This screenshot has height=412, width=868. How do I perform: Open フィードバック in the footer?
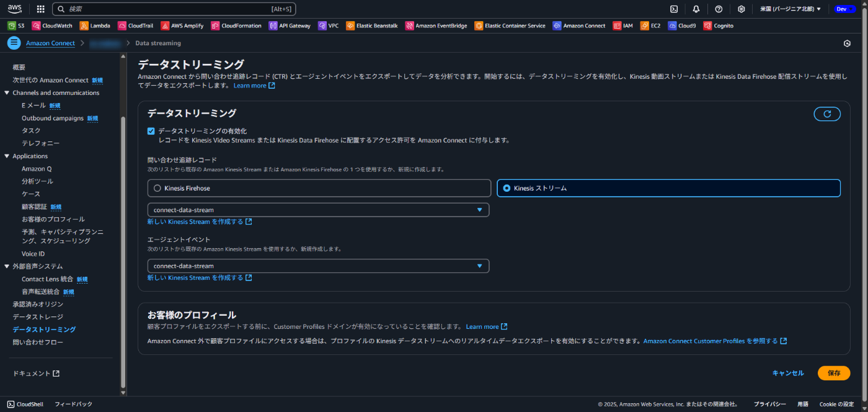coord(73,404)
